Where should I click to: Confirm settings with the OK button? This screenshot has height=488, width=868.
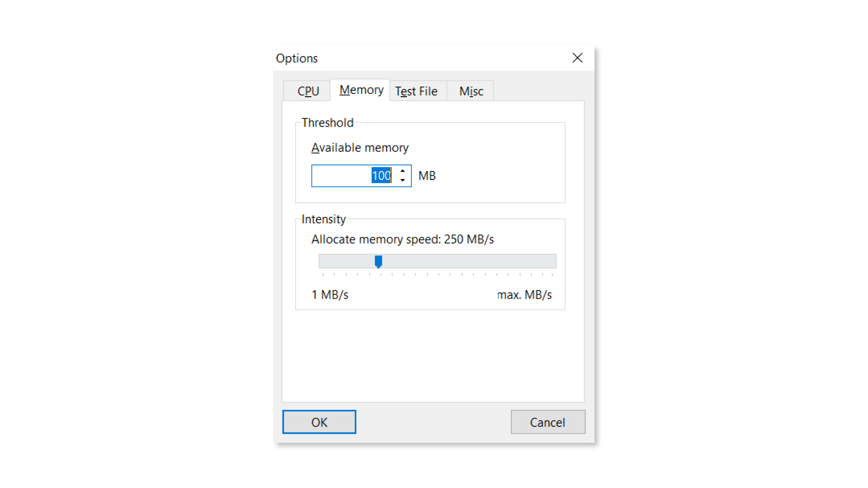pos(319,422)
